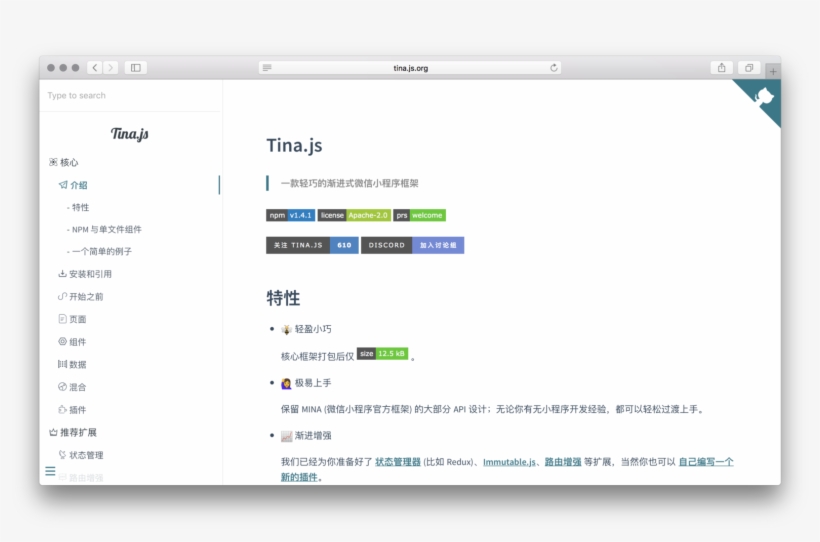This screenshot has height=542, width=820.
Task: Toggle docs sidebar with hamburger icon
Action: click(x=50, y=471)
